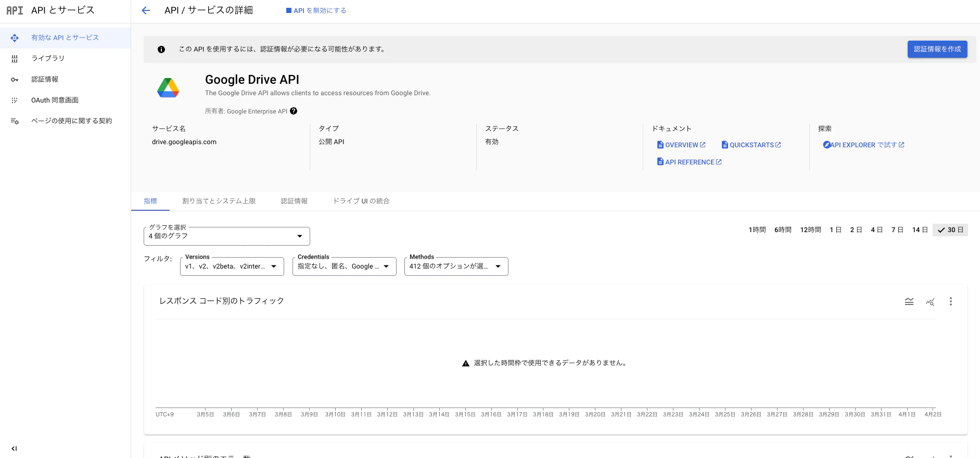This screenshot has width=980, height=458.
Task: Click the back arrow icon
Action: [x=146, y=10]
